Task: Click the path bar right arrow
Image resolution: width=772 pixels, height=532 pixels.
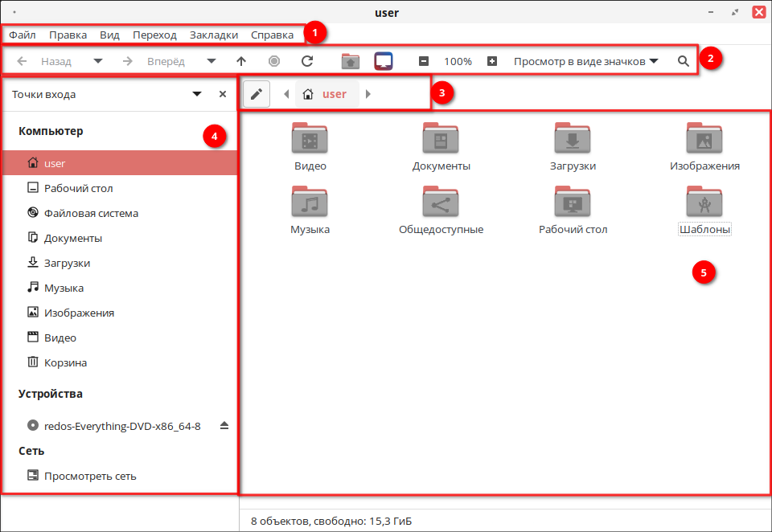Action: [368, 94]
